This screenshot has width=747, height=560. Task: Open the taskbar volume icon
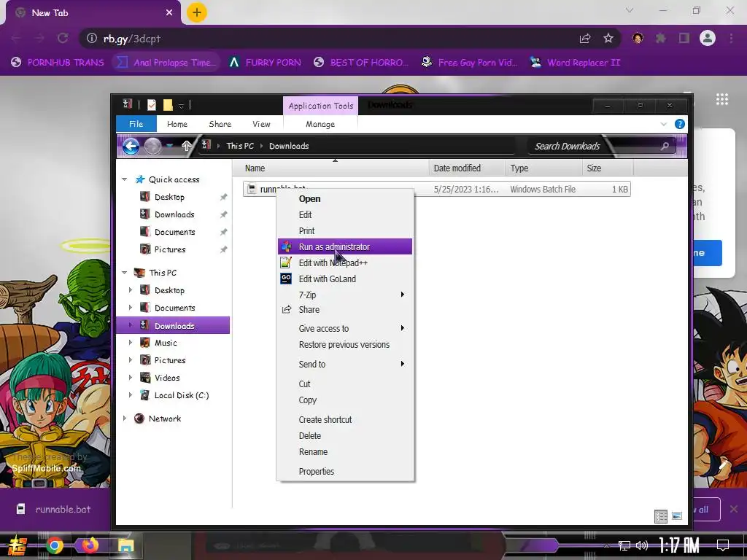point(642,545)
